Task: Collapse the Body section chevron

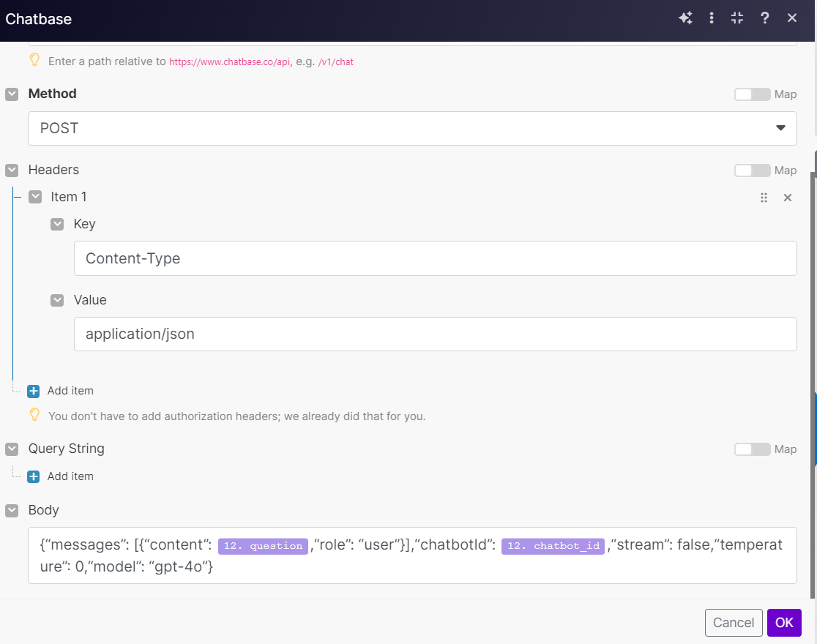Action: [12, 511]
